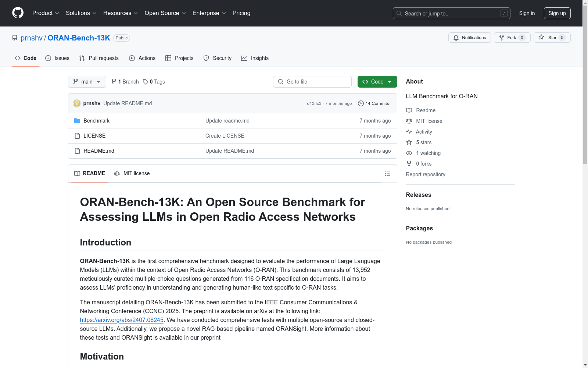The image size is (588, 368).
Task: Click the Readme book icon in About
Action: tap(409, 110)
